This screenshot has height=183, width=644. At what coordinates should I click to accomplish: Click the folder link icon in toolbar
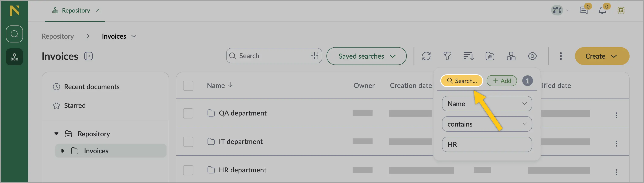490,56
